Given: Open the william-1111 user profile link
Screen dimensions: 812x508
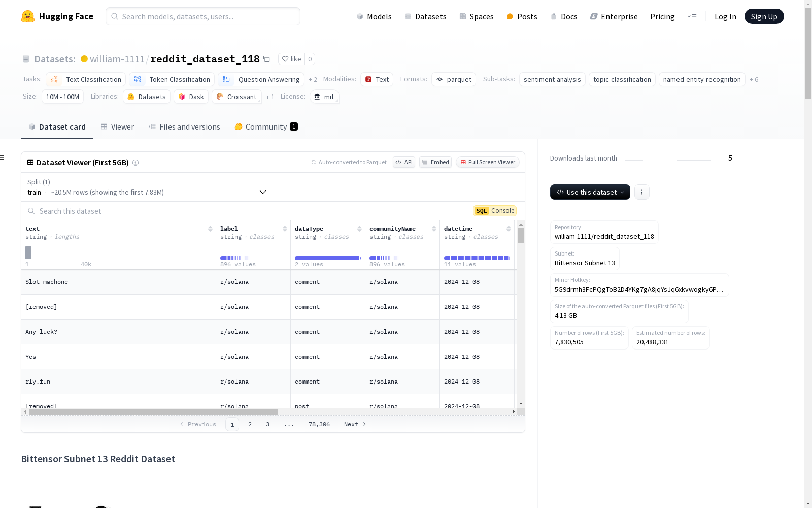Looking at the screenshot, I should pyautogui.click(x=117, y=59).
